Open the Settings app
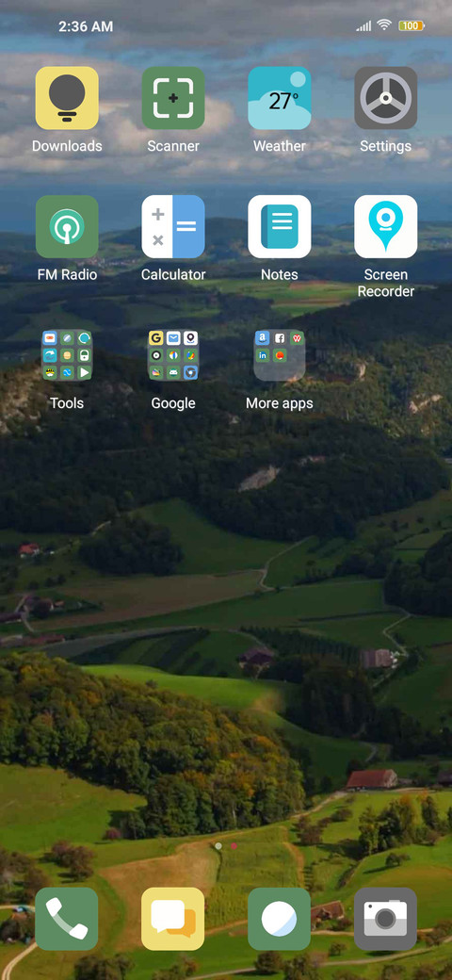 coord(386,98)
